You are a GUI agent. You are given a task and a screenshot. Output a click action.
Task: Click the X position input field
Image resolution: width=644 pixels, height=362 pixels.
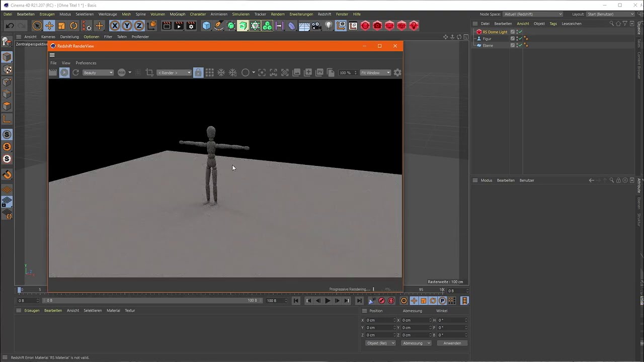(380, 320)
